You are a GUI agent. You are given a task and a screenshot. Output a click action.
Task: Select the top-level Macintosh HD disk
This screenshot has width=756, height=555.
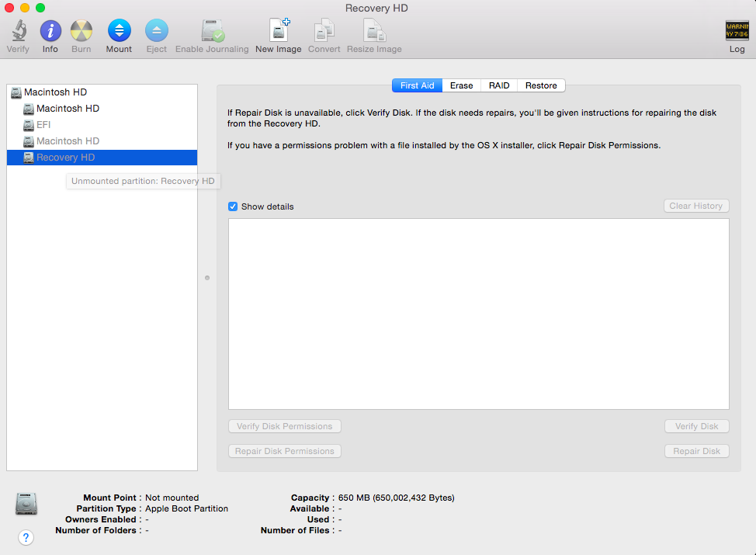click(x=102, y=92)
